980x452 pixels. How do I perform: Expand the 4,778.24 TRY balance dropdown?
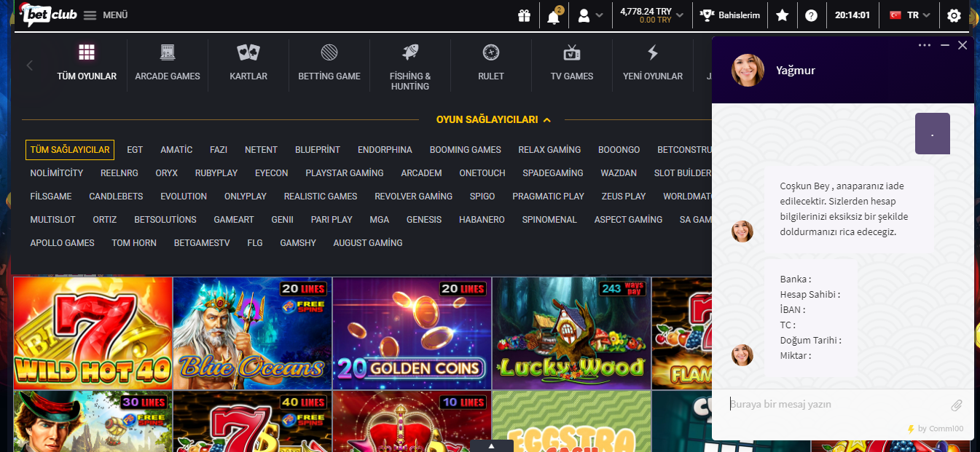tap(651, 15)
